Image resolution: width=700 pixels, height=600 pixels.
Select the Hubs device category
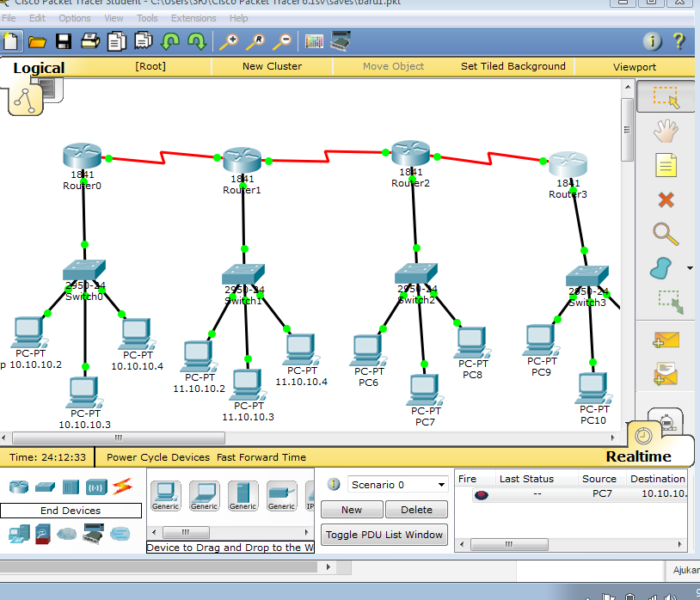click(71, 487)
